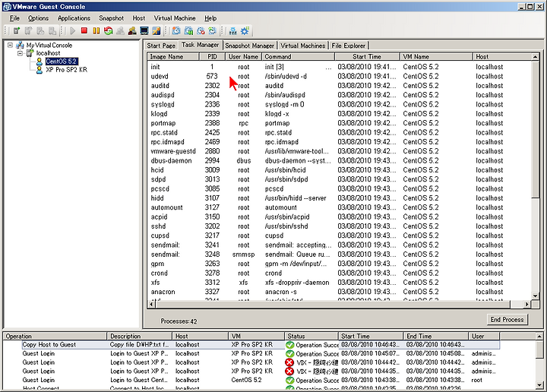Image resolution: width=547 pixels, height=392 pixels.
Task: Click the snapshot manager refresh clock icon
Action: coord(213,30)
